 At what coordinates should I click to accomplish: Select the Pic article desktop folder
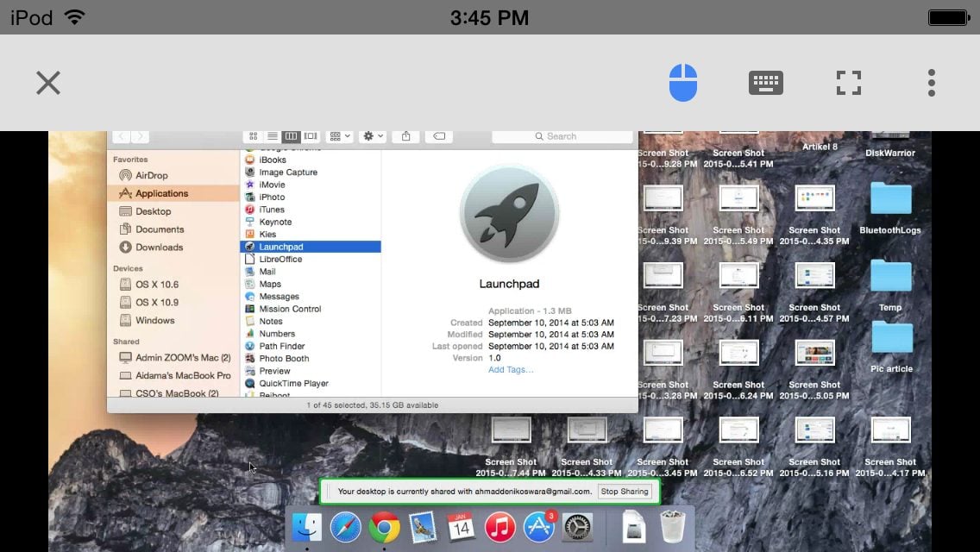(x=891, y=348)
